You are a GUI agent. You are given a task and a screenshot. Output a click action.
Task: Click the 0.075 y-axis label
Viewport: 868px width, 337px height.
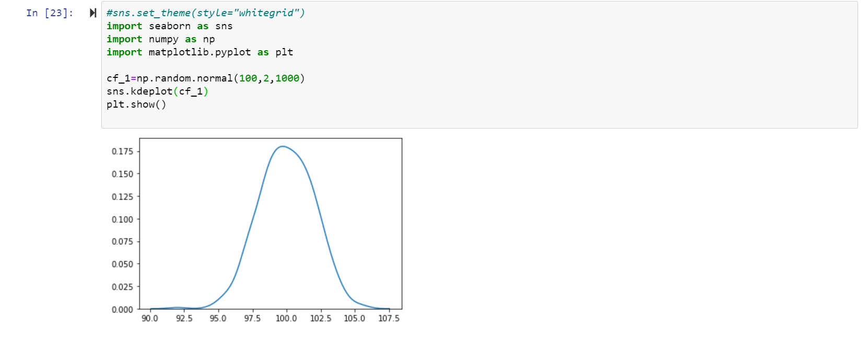point(122,241)
